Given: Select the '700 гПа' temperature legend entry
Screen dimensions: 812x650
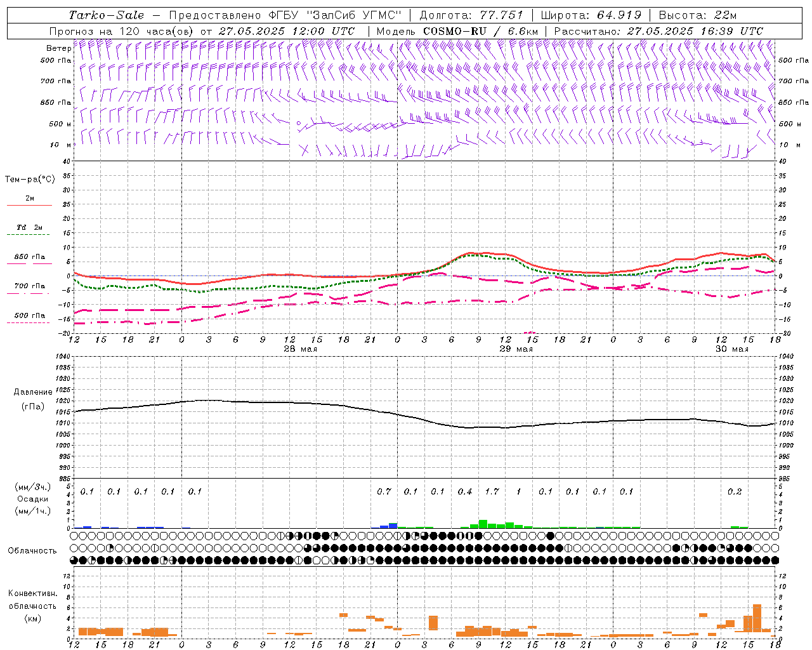Looking at the screenshot, I should pos(29,286).
